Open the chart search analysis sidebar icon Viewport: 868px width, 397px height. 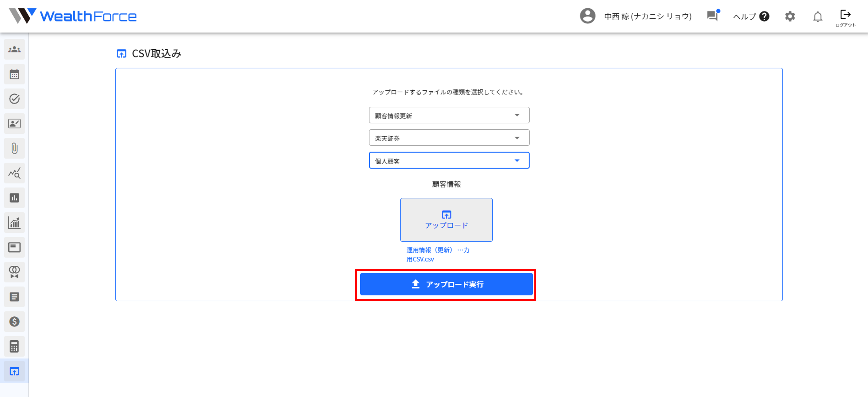pos(14,173)
